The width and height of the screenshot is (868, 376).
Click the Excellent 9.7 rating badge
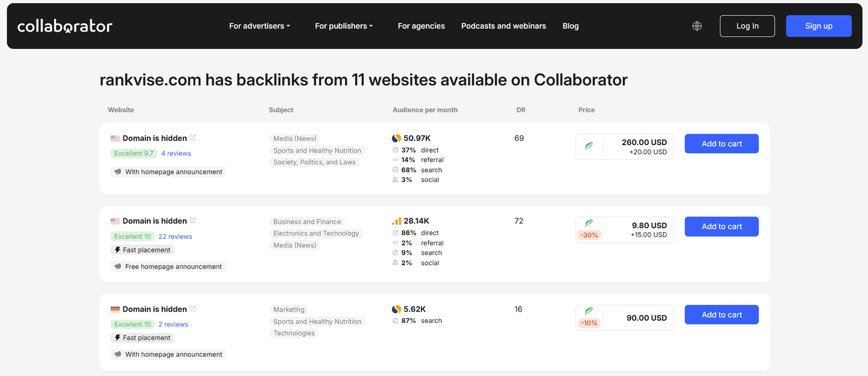tap(133, 153)
